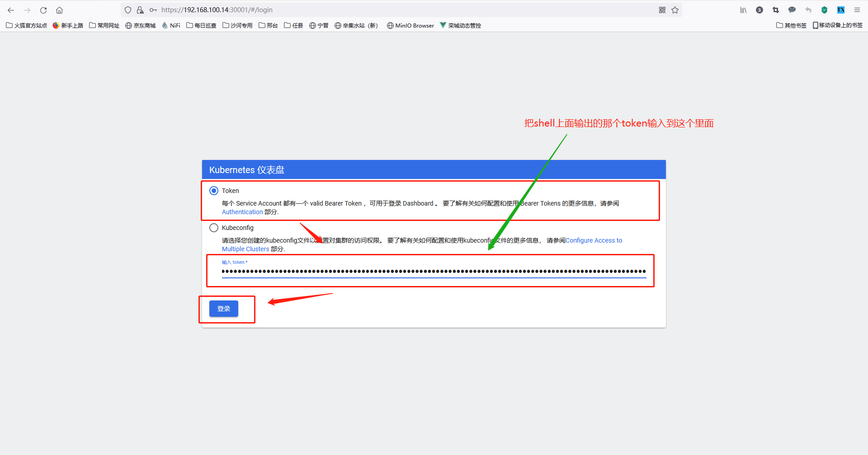Go to the browser home page icon

59,10
